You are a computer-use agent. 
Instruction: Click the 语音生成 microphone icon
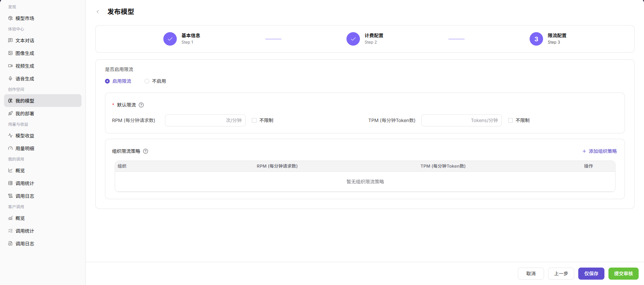tap(10, 78)
